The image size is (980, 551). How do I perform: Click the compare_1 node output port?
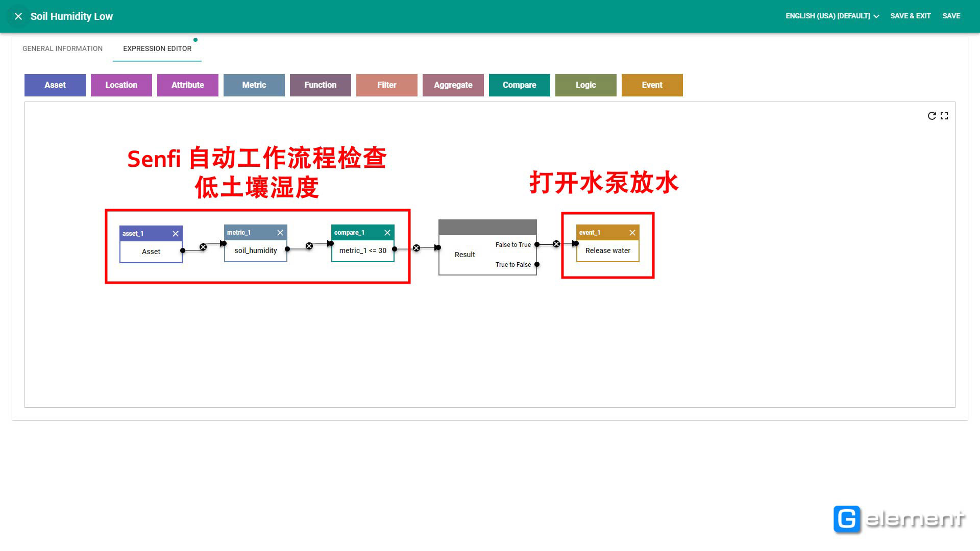(395, 249)
